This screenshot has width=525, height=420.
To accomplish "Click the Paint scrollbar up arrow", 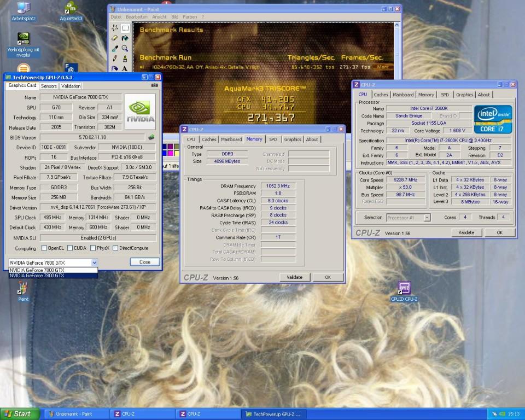I will [397, 25].
